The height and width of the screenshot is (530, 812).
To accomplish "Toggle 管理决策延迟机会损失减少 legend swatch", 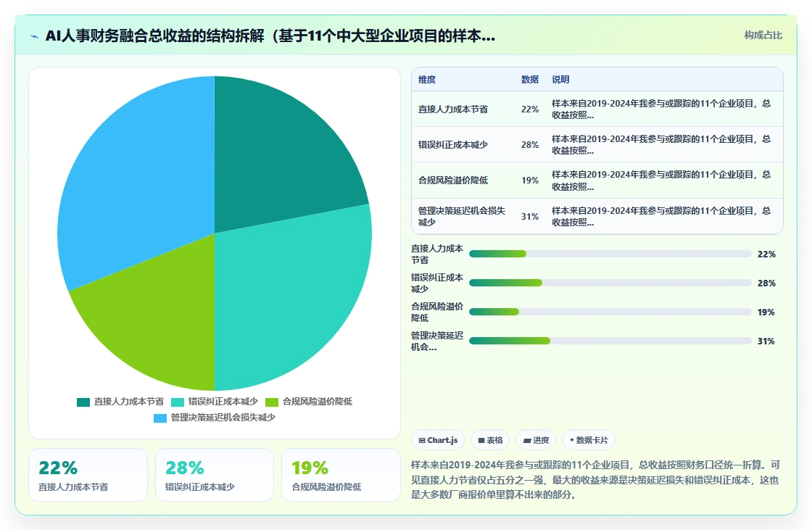I will [x=160, y=418].
